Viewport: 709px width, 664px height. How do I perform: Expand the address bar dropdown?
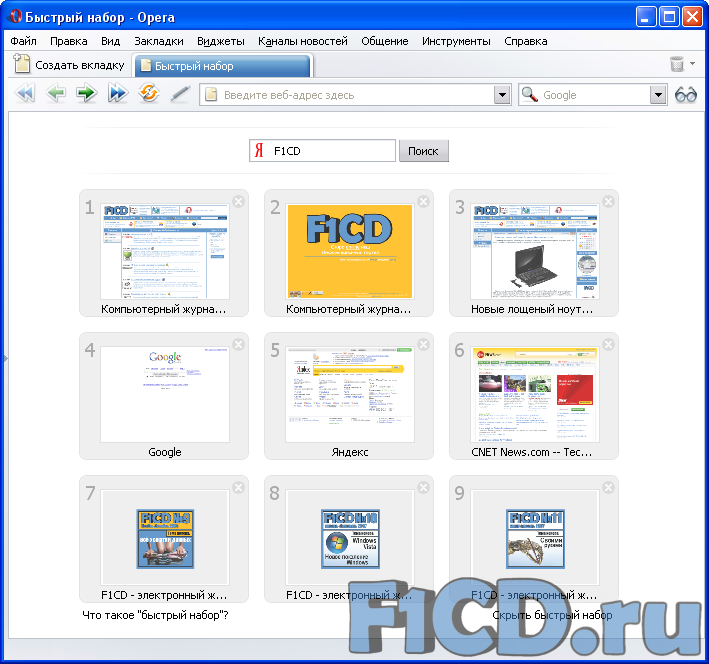(502, 95)
